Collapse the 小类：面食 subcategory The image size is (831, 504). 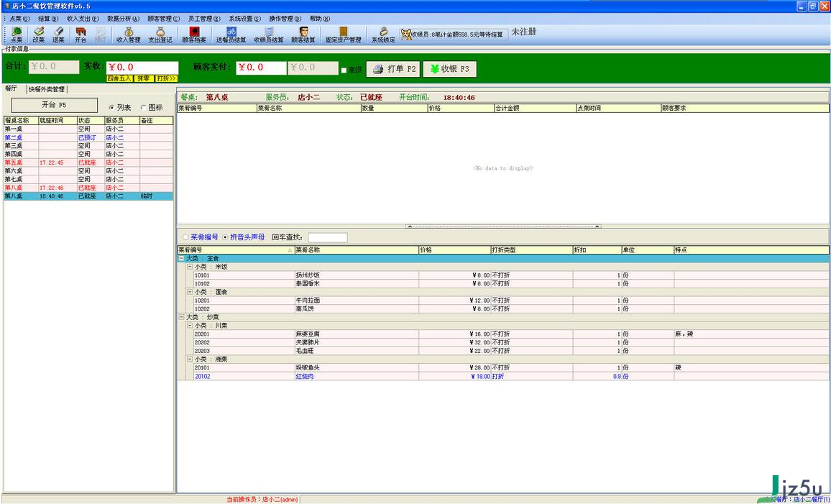click(x=189, y=292)
